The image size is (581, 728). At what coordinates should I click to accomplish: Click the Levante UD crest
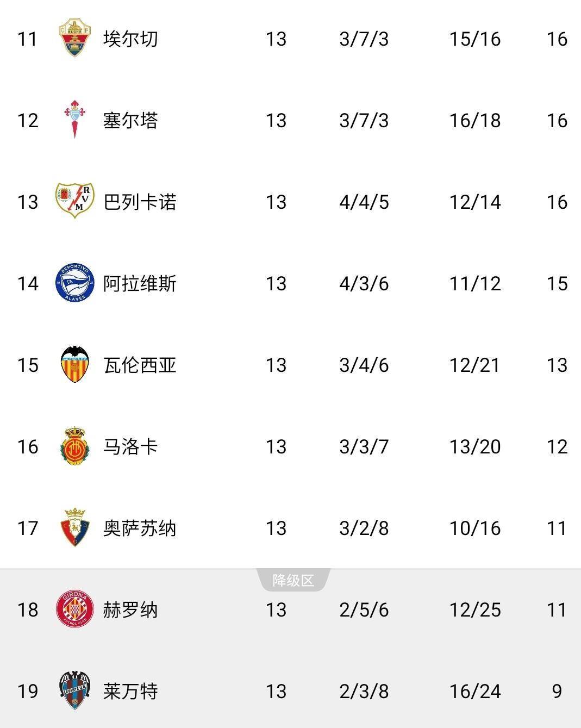[74, 690]
